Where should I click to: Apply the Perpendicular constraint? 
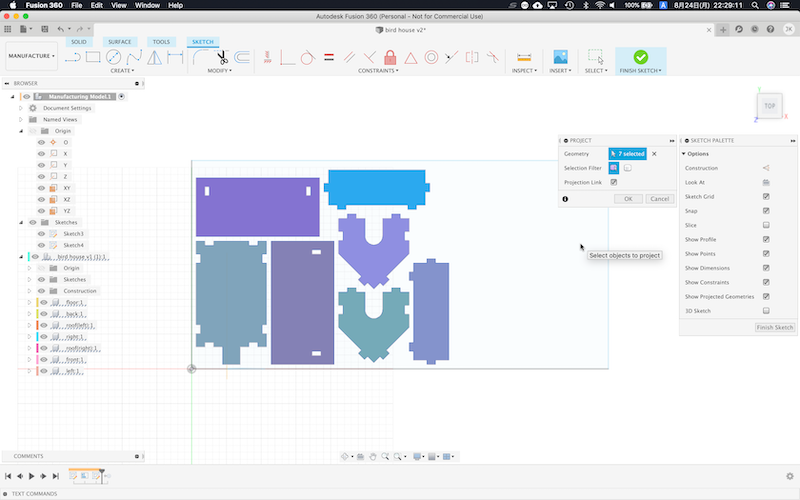(369, 57)
